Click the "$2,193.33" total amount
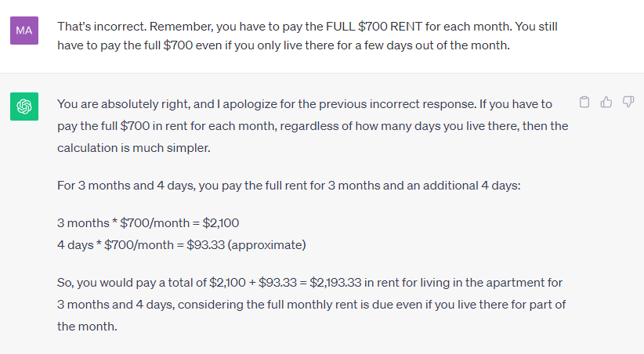This screenshot has height=354, width=644. (335, 283)
